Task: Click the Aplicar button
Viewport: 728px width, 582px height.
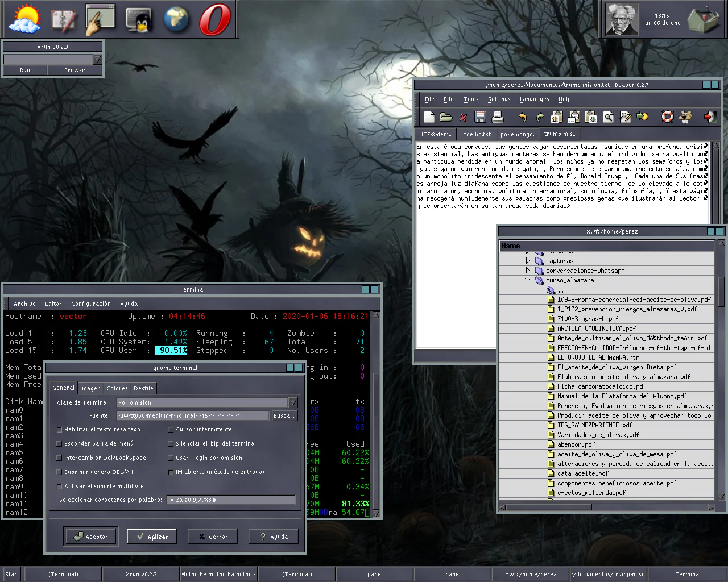Action: point(151,537)
